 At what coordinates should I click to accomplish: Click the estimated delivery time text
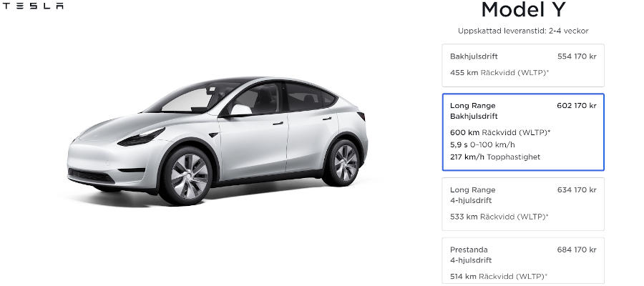pyautogui.click(x=523, y=31)
